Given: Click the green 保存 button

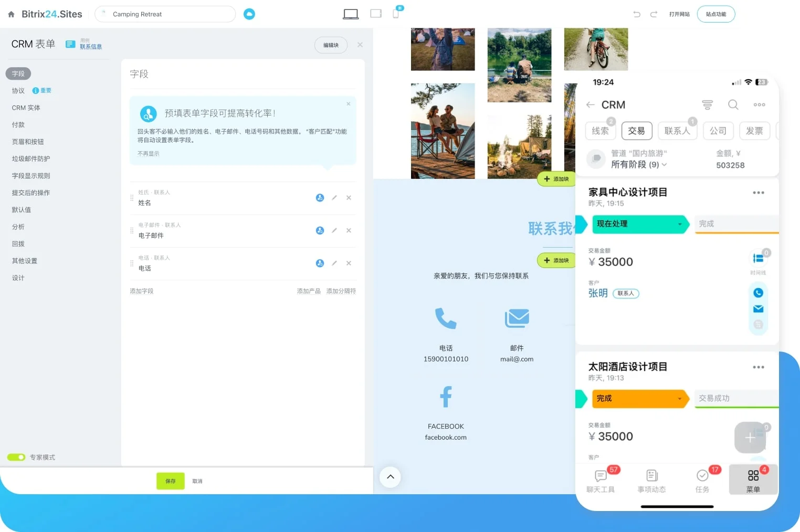Looking at the screenshot, I should click(171, 481).
